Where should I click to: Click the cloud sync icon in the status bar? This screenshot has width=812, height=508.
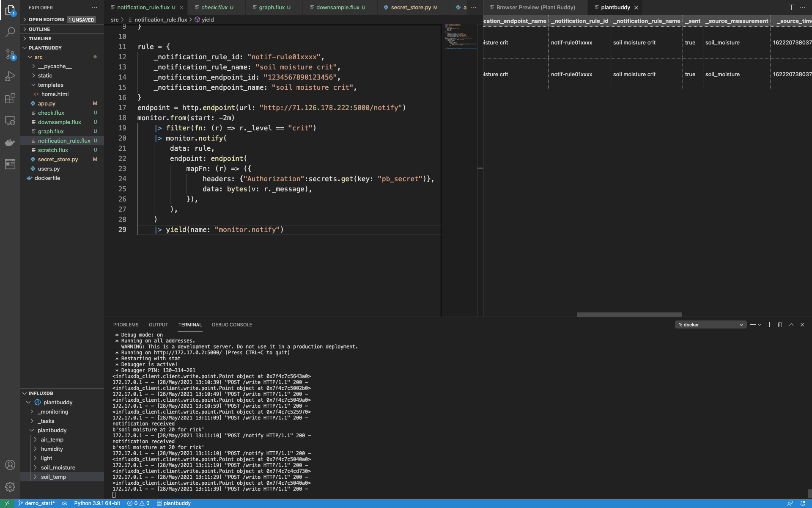click(65, 503)
